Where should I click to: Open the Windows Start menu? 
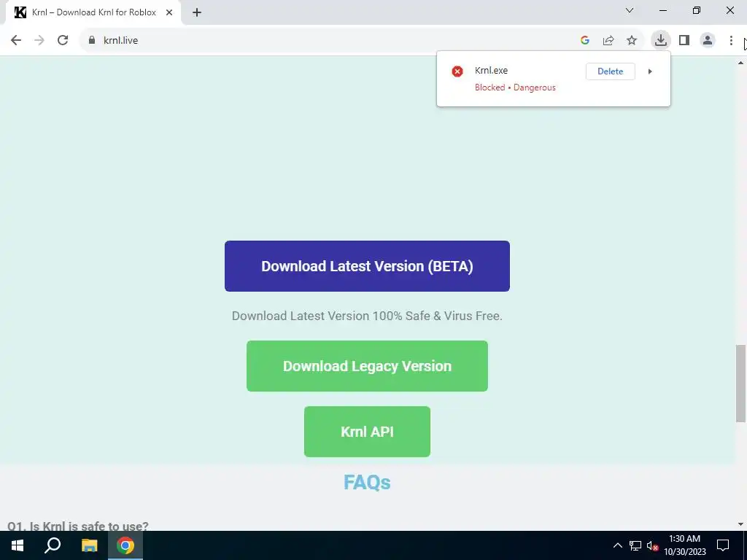[x=18, y=545]
